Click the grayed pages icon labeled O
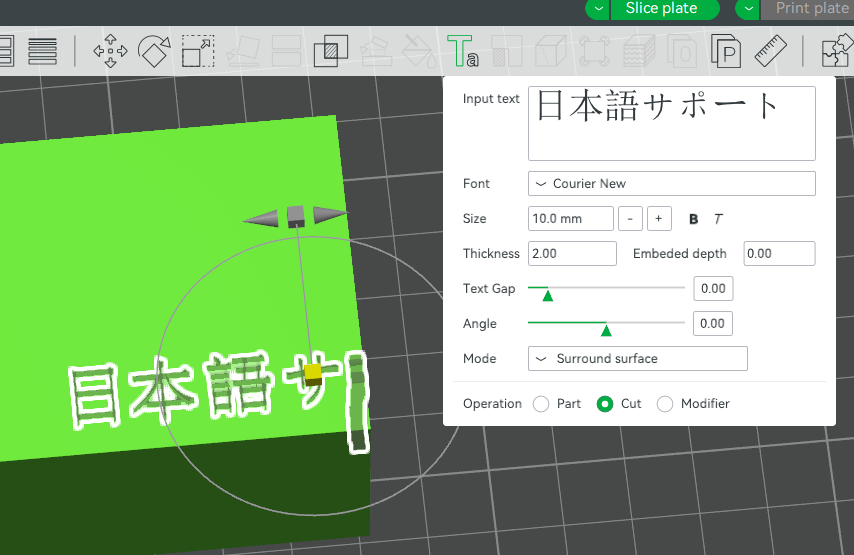Viewport: 854px width, 555px height. tap(682, 51)
